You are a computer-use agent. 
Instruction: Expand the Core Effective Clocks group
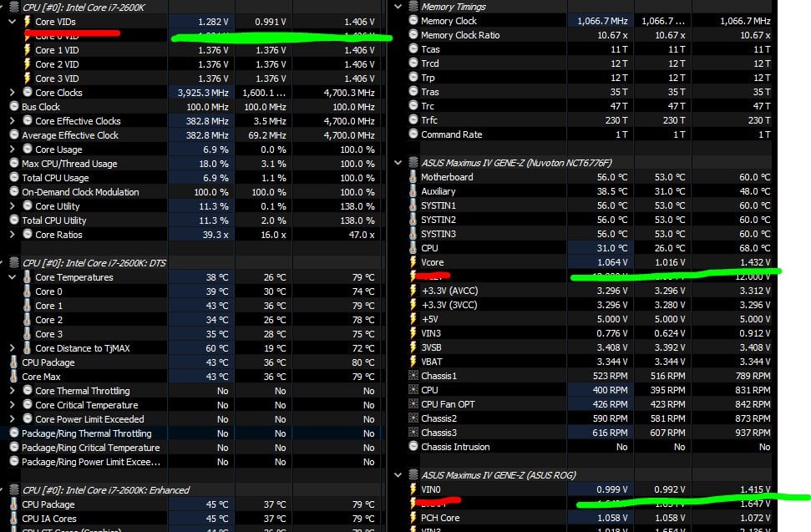[x=12, y=121]
